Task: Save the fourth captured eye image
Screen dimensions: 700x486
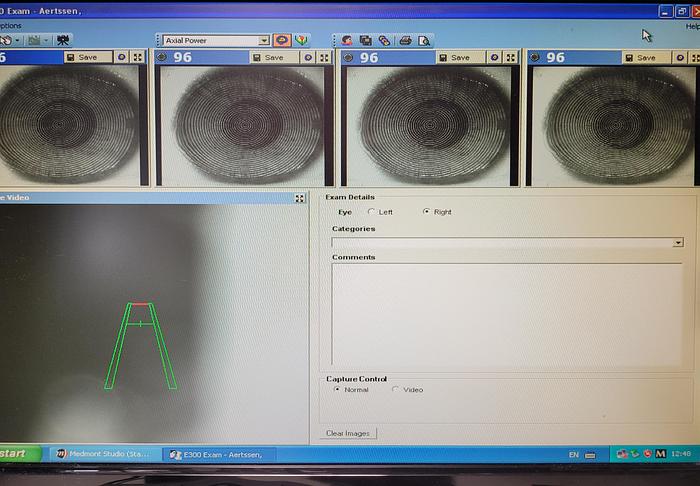Action: (641, 58)
